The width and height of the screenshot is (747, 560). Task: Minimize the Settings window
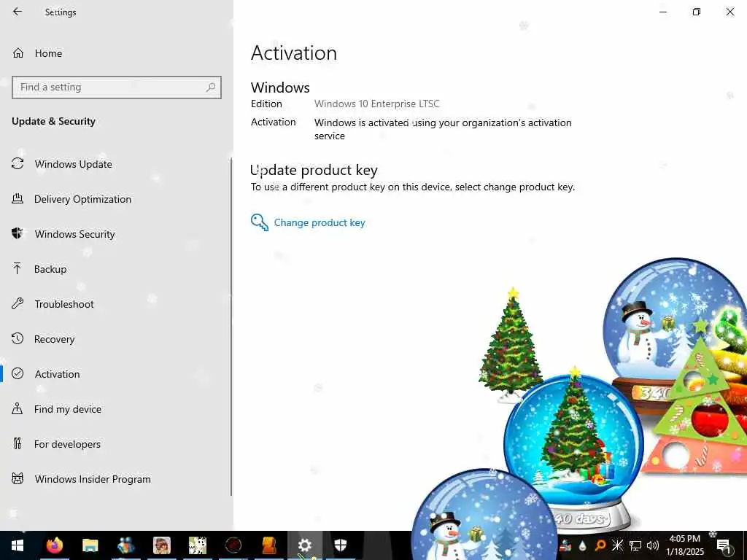[662, 12]
